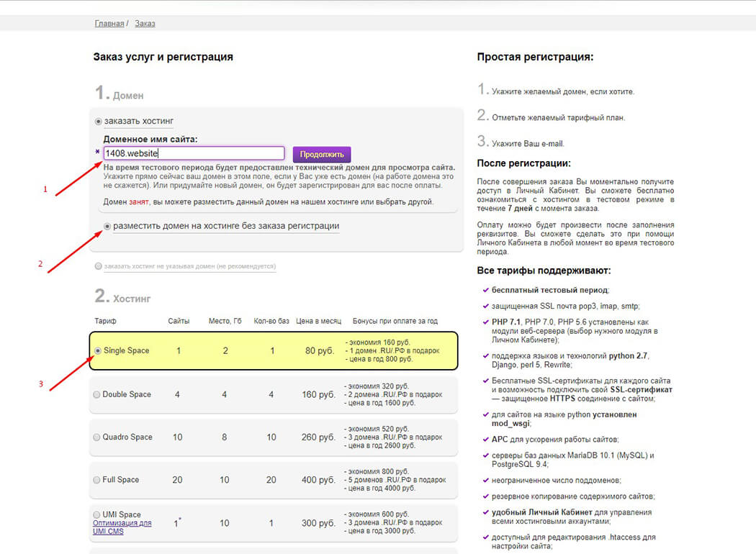Select the Full Space tariff radio
This screenshot has width=756, height=554.
pos(96,481)
